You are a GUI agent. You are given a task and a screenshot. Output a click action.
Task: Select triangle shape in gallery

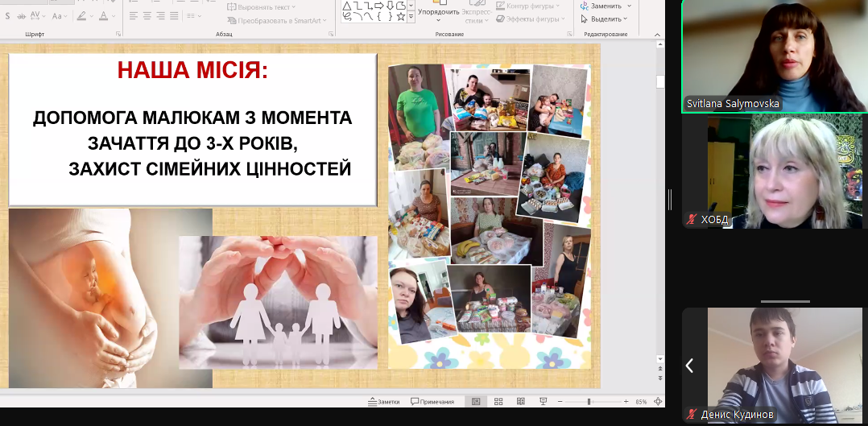coord(346,6)
